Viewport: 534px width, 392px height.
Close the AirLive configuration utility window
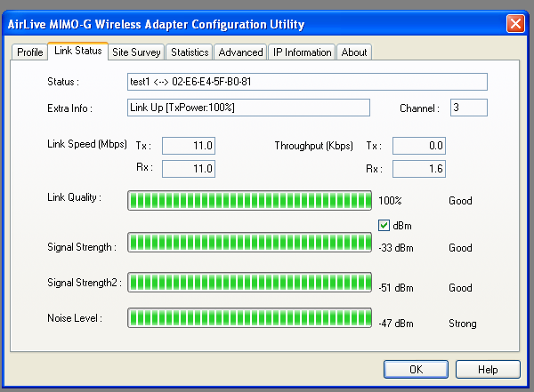515,24
